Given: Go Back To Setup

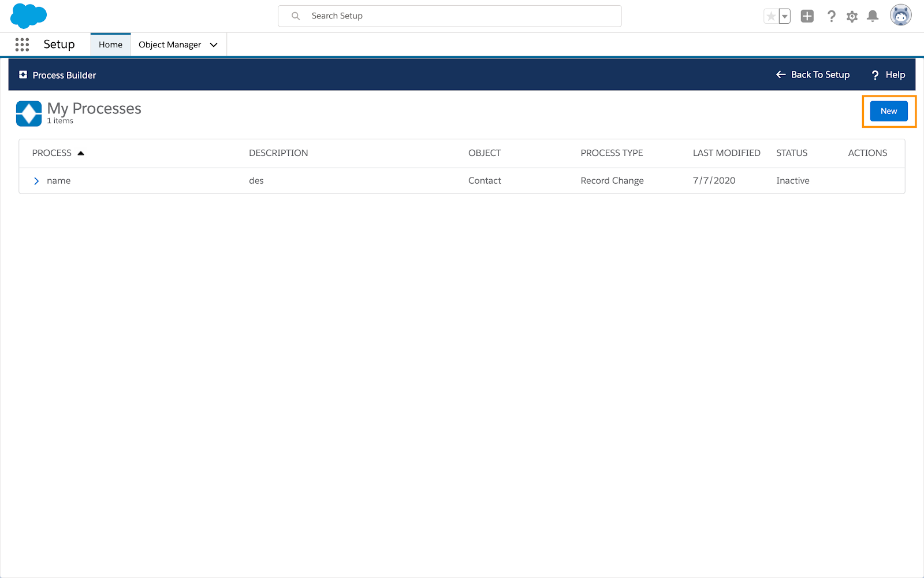Looking at the screenshot, I should click(x=813, y=75).
